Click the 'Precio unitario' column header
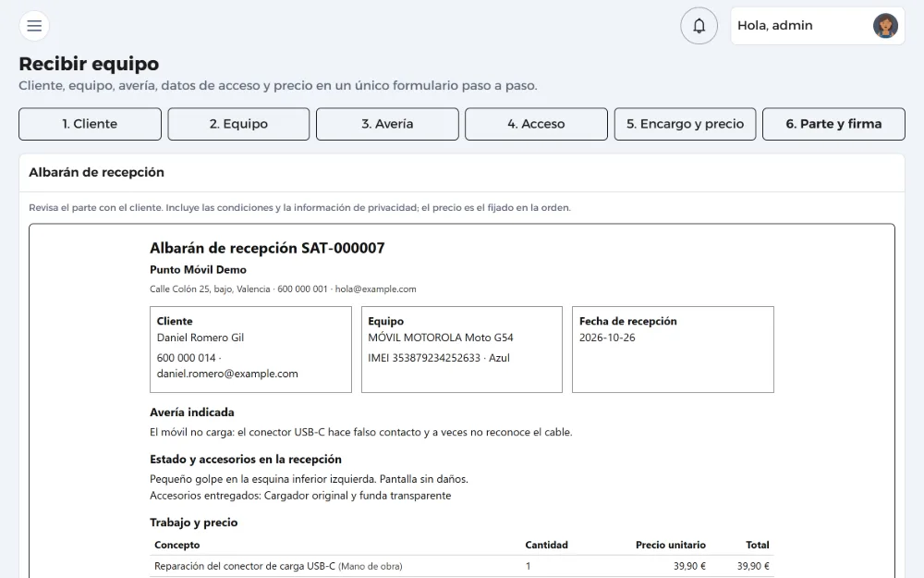Image resolution: width=924 pixels, height=578 pixels. tap(670, 545)
